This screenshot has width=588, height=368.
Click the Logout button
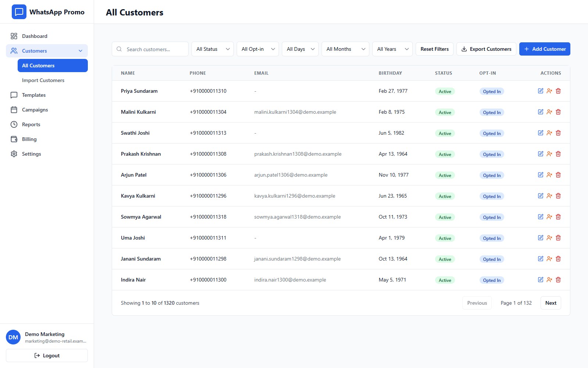[x=47, y=355]
